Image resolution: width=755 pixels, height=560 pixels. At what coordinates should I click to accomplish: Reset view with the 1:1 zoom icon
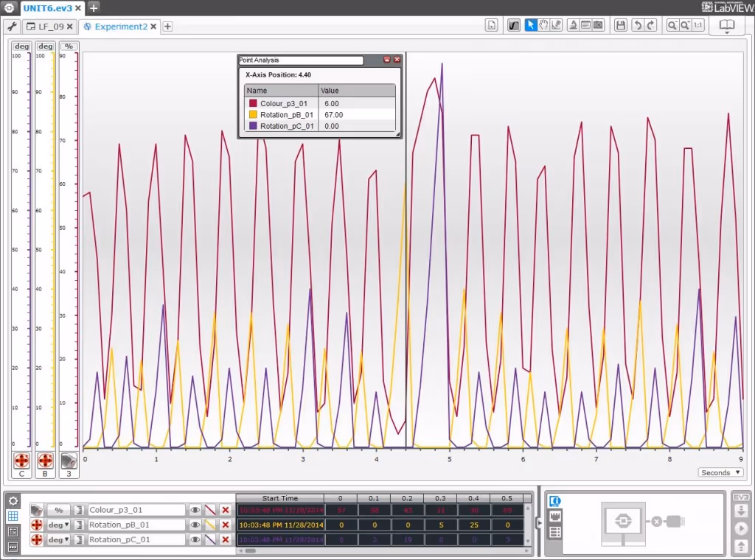click(x=697, y=25)
